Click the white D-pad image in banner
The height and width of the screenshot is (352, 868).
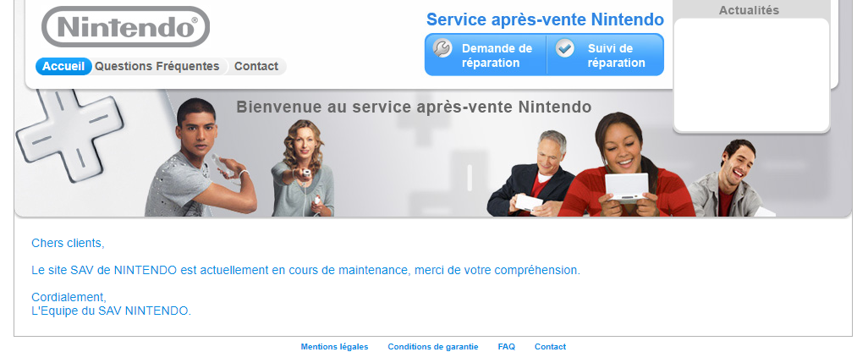[x=69, y=134]
